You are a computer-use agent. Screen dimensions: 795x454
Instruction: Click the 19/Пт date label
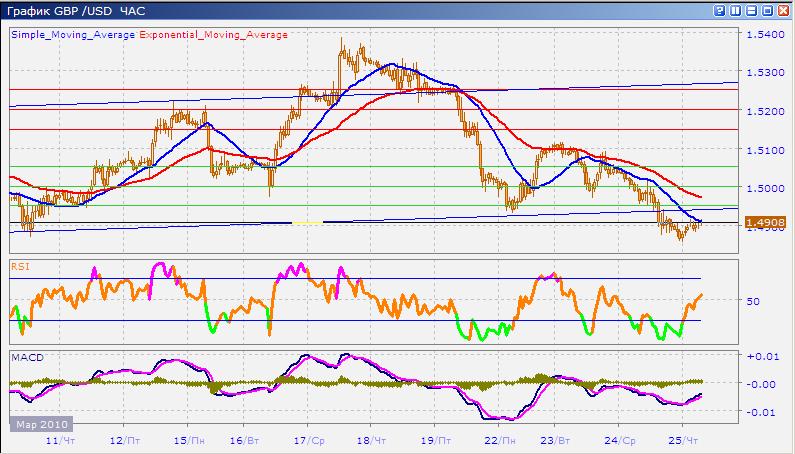tap(436, 440)
